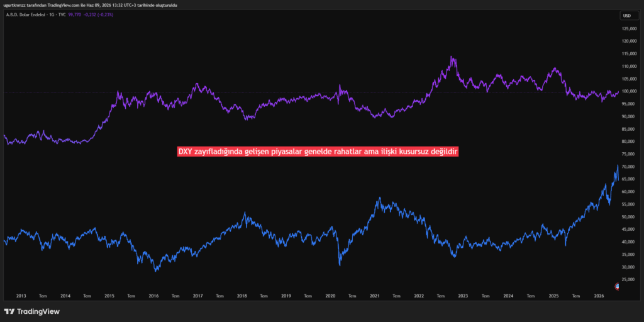Click the 110,000 price axis label

629,66
